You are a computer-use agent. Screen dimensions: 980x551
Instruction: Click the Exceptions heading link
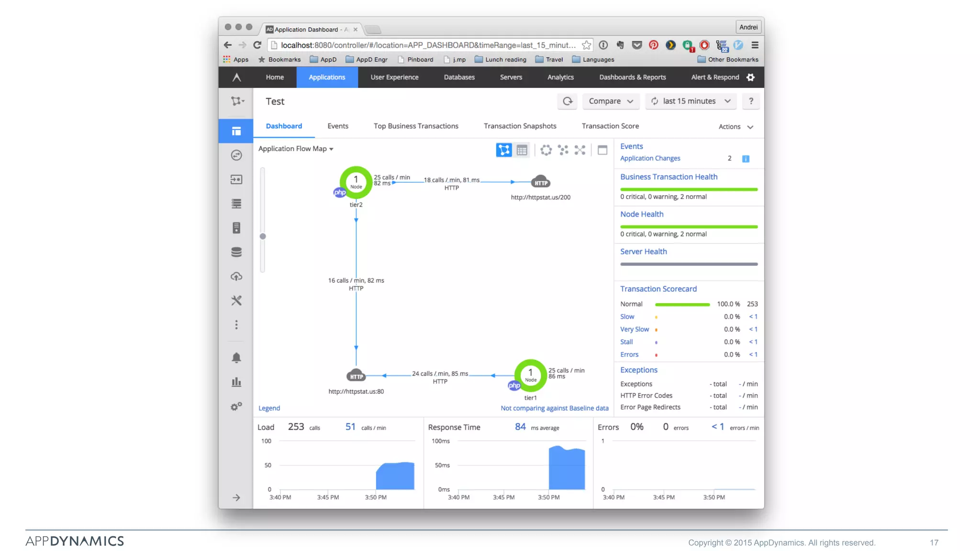(x=638, y=370)
